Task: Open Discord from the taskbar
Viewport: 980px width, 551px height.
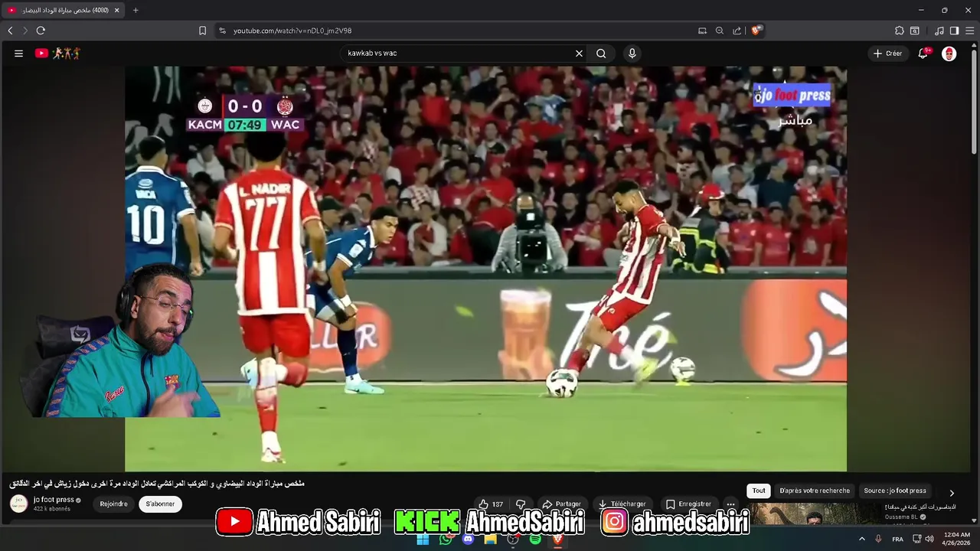Action: (468, 539)
